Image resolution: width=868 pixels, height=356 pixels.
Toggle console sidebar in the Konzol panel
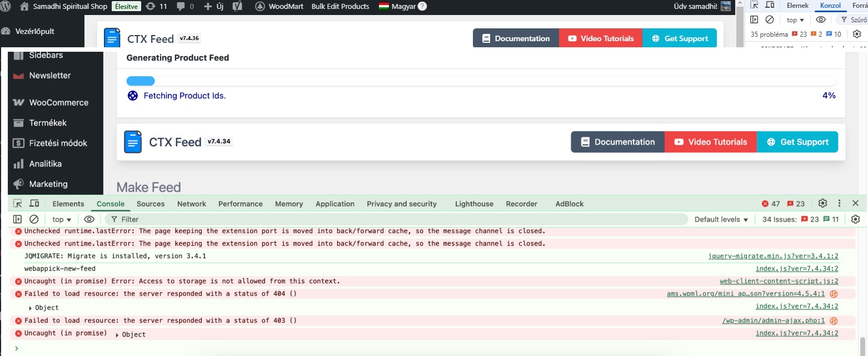[x=754, y=19]
